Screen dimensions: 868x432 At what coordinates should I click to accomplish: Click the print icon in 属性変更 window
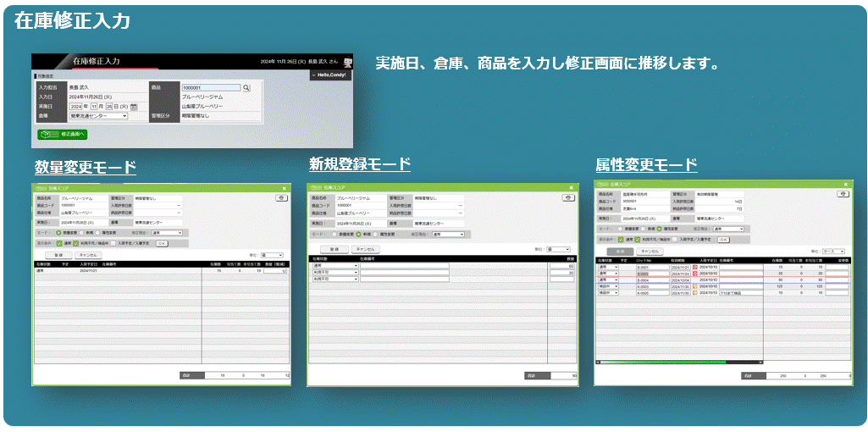(843, 194)
